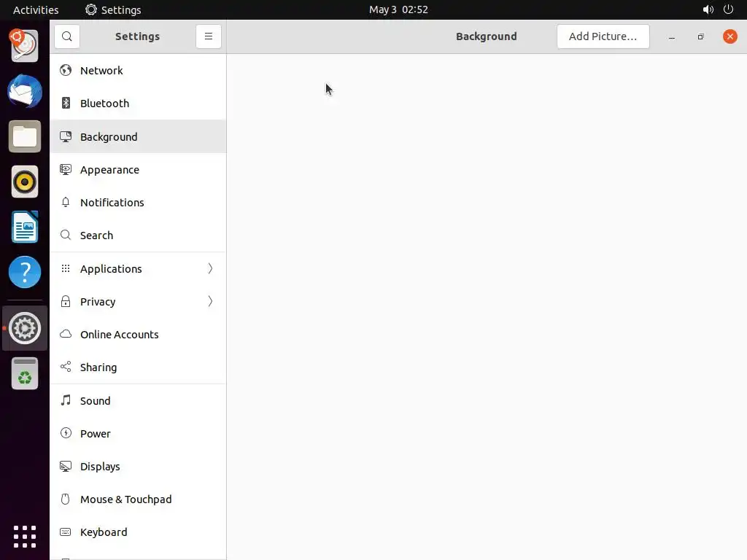Image resolution: width=747 pixels, height=560 pixels.
Task: Open the Sharing settings panel
Action: click(x=138, y=367)
